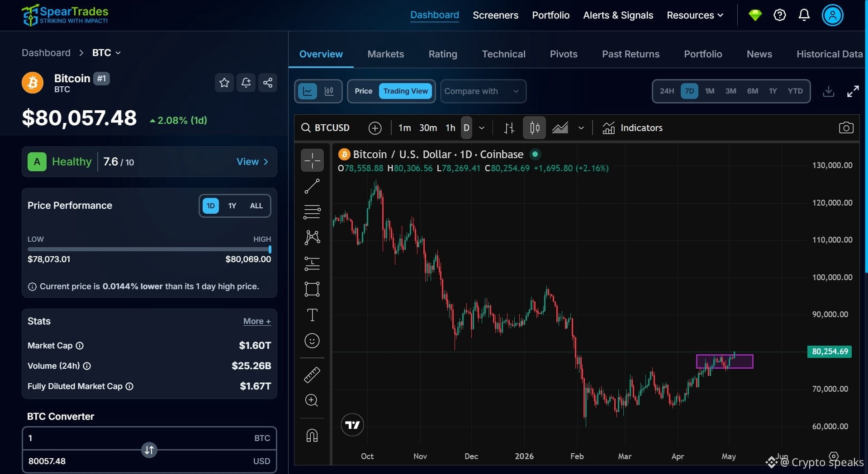The image size is (868, 474).
Task: Expand the Resources menu
Action: coord(695,15)
